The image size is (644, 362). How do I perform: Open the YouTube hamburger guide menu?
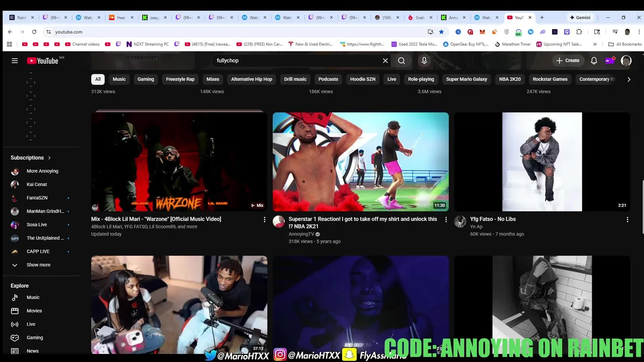pyautogui.click(x=15, y=60)
